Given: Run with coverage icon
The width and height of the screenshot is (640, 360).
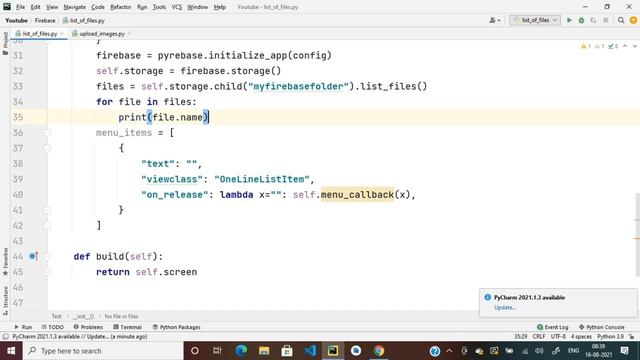Looking at the screenshot, I should pos(593,20).
